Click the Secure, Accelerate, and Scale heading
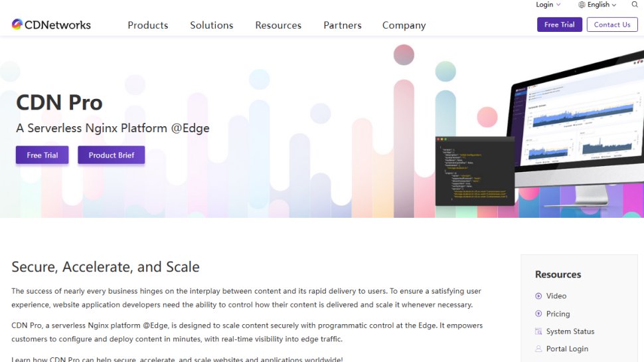Image resolution: width=644 pixels, height=362 pixels. click(106, 267)
